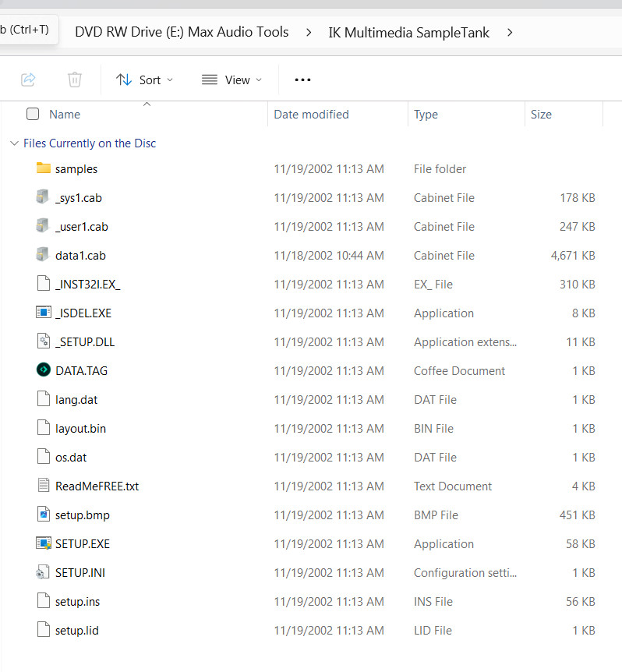Image resolution: width=622 pixels, height=672 pixels.
Task: Click the 11/18/2002 10:44 AM date
Action: (x=329, y=256)
